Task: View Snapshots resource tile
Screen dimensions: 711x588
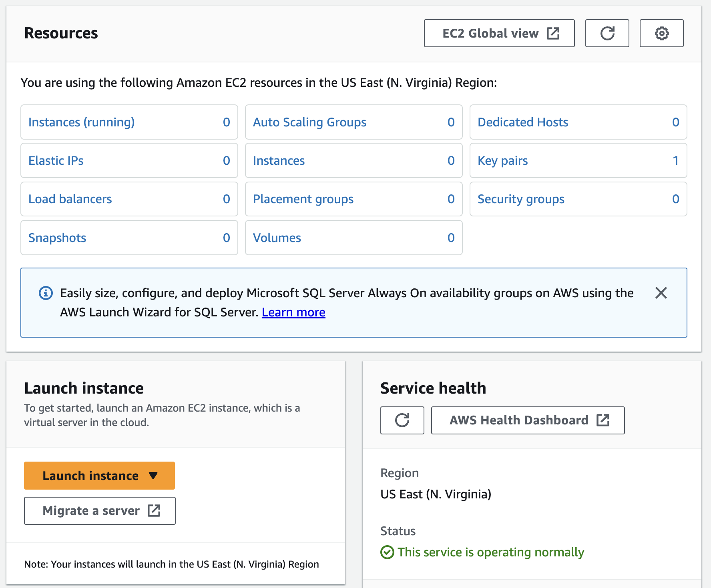Action: (x=57, y=238)
